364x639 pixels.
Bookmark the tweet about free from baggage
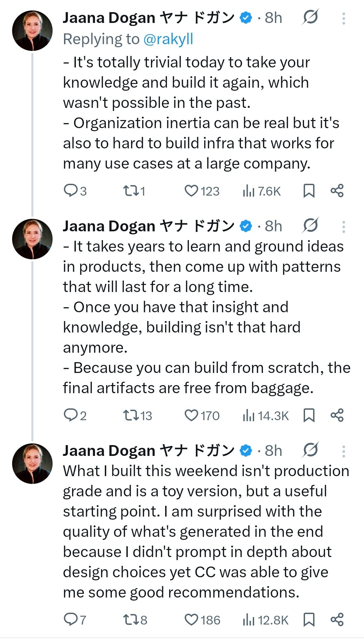click(x=309, y=415)
